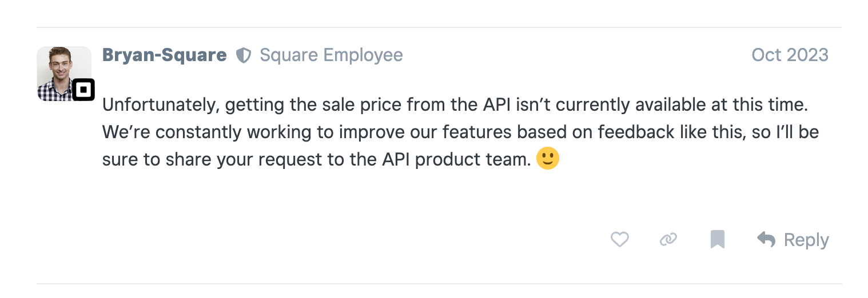The width and height of the screenshot is (868, 298).
Task: Click the Square Employee title
Action: [331, 55]
